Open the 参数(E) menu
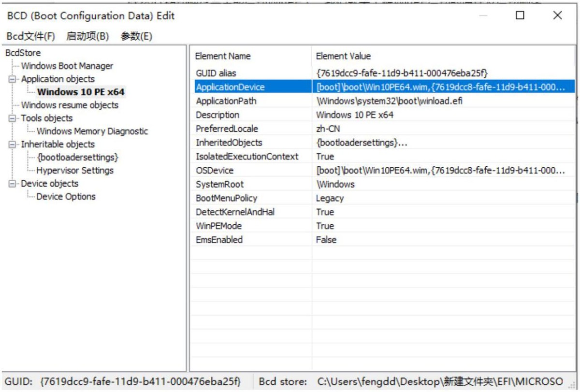580x392 pixels. (x=136, y=36)
